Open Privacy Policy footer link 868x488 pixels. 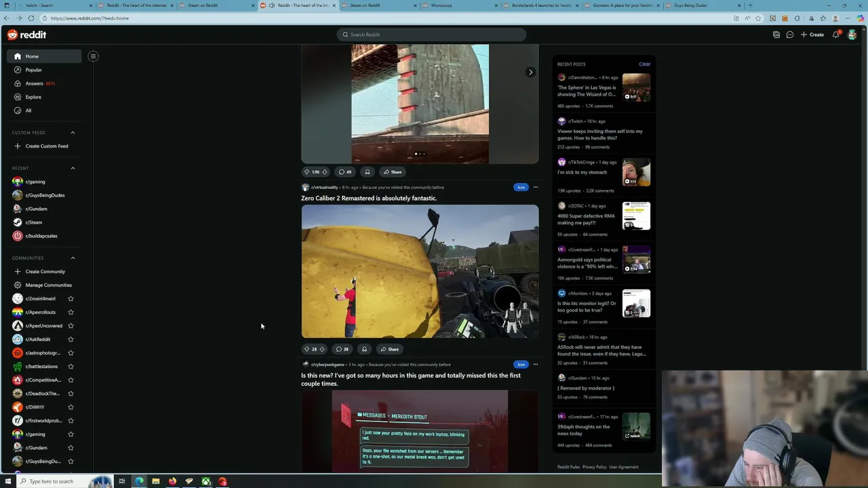pos(594,467)
